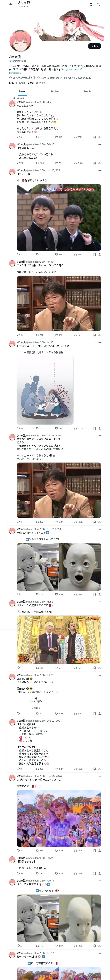Go back using the arrow icon
The image size is (110, 980).
pos(11,5)
